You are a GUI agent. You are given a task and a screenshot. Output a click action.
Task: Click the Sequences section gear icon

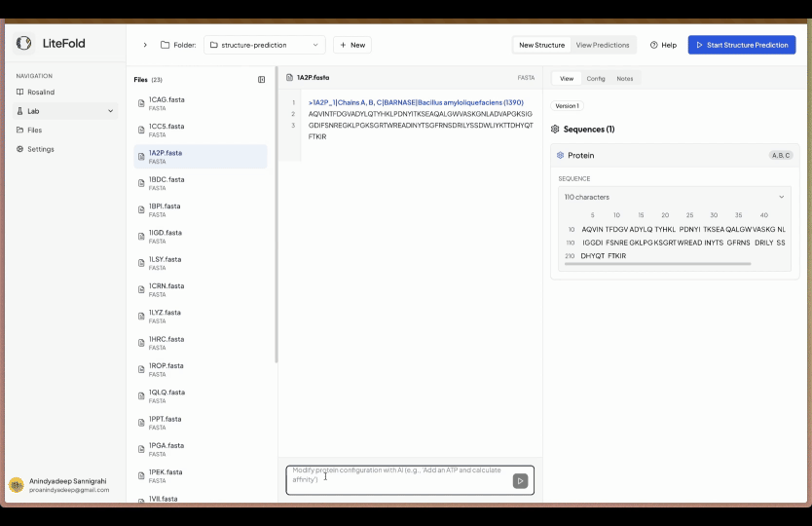coord(555,129)
